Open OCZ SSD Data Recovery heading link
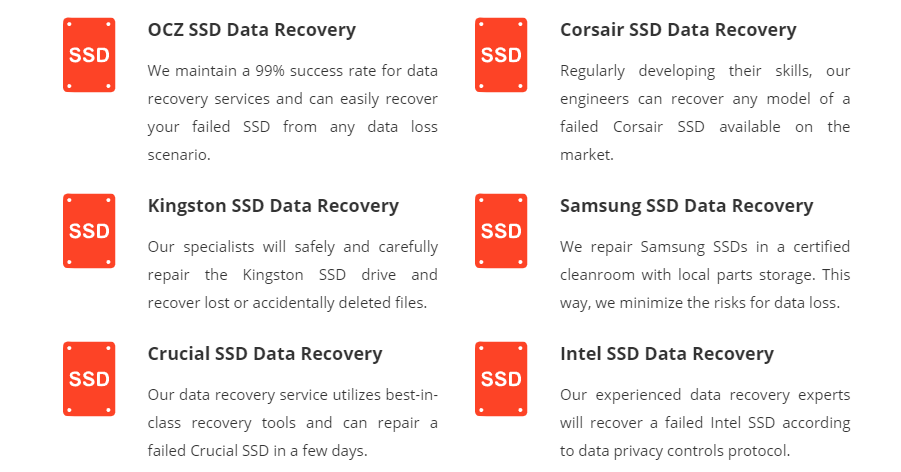 tap(252, 30)
